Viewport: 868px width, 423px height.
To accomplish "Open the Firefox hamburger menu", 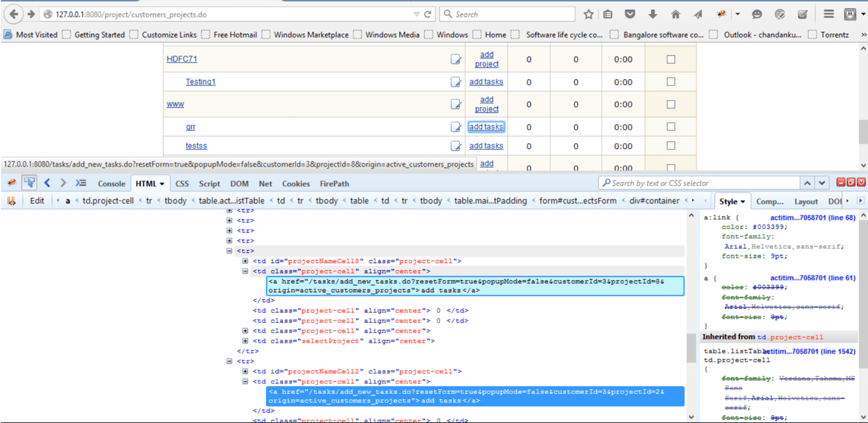I will 828,15.
